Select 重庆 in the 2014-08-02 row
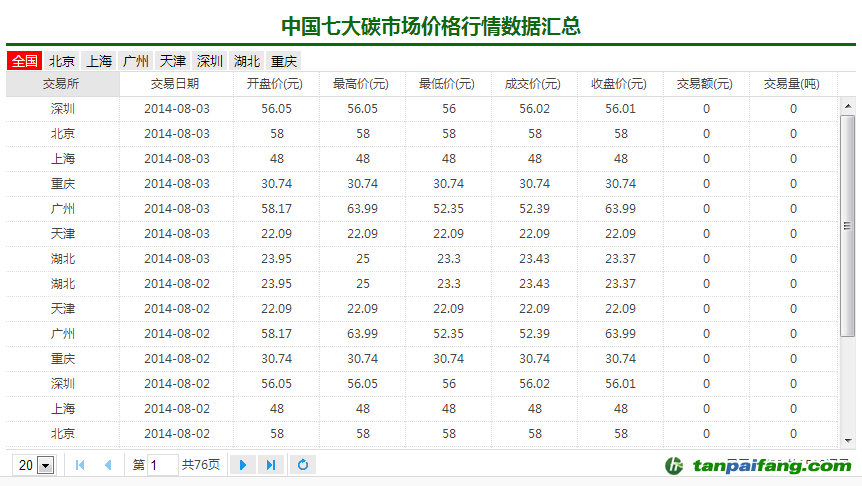 point(63,359)
